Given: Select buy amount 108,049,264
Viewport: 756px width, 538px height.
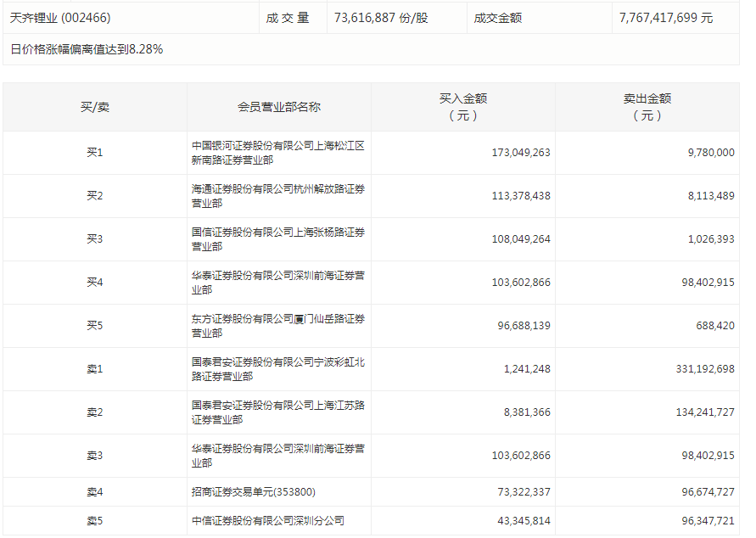Looking at the screenshot, I should (521, 239).
